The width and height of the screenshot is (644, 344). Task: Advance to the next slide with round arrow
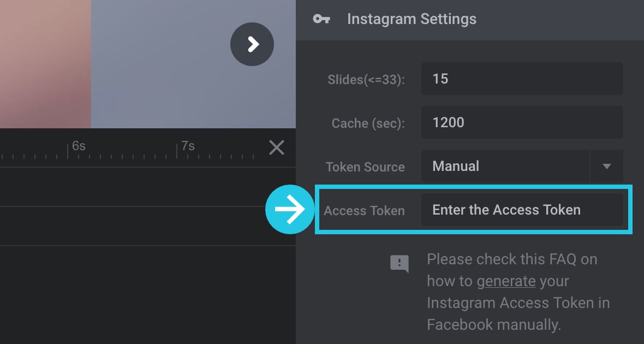[x=252, y=44]
